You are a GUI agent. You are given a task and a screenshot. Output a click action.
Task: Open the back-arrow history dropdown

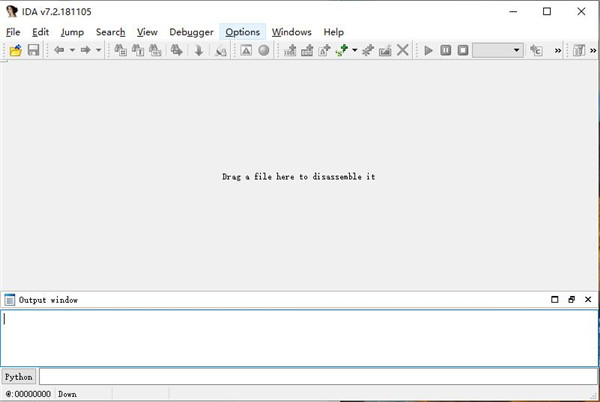[72, 50]
